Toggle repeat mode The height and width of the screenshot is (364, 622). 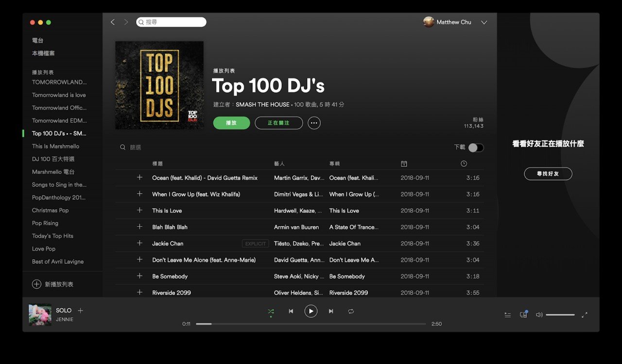tap(351, 311)
